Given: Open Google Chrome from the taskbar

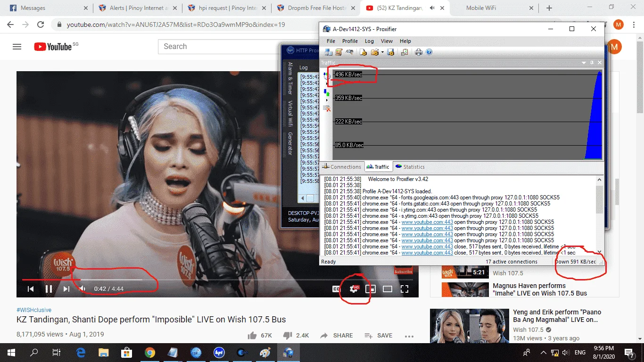Looking at the screenshot, I should 150,352.
